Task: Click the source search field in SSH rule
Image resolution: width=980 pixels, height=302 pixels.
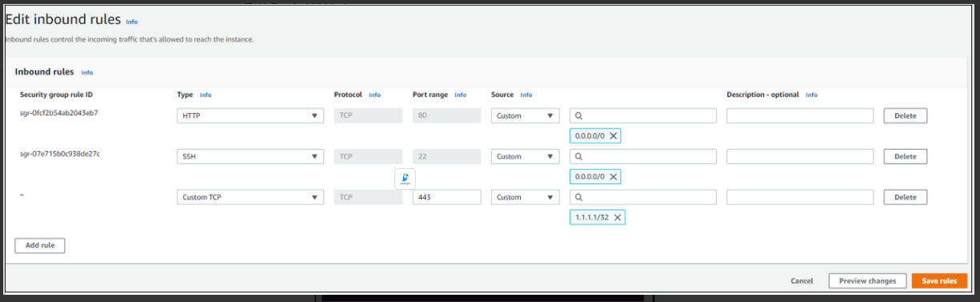Action: point(643,156)
